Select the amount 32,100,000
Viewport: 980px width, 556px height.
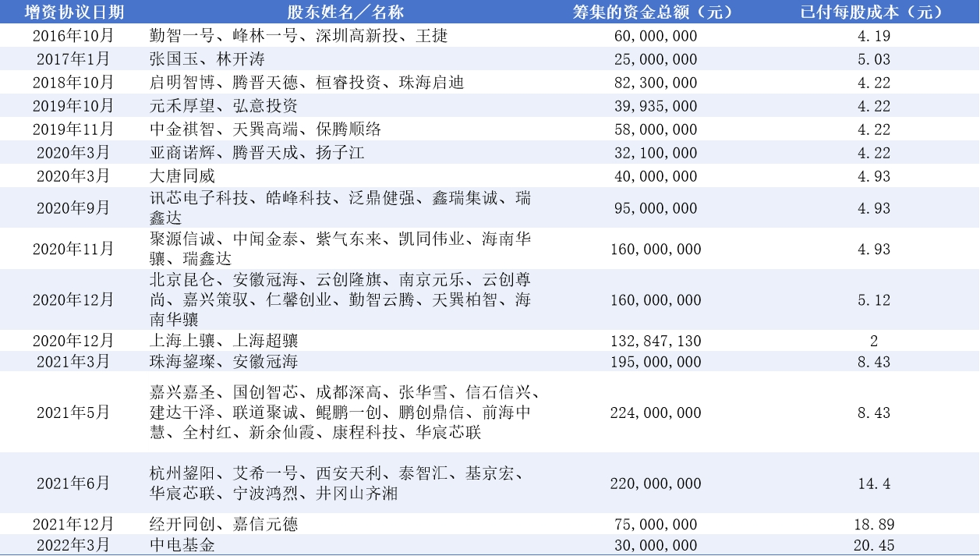pos(656,153)
